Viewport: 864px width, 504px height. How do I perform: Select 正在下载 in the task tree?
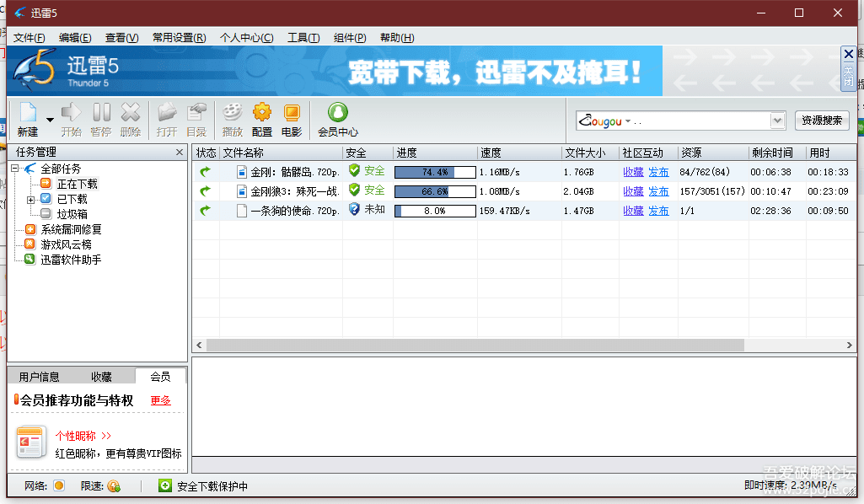pyautogui.click(x=78, y=184)
